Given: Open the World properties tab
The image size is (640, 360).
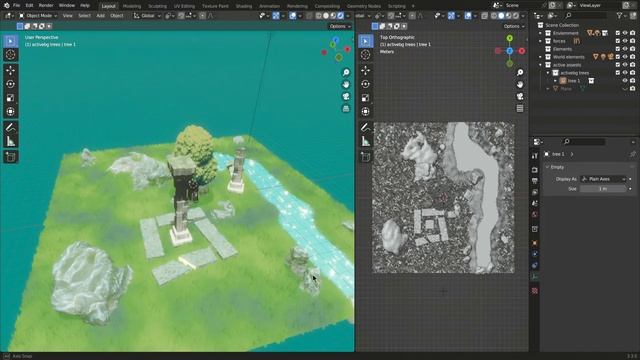Looking at the screenshot, I should [x=535, y=214].
